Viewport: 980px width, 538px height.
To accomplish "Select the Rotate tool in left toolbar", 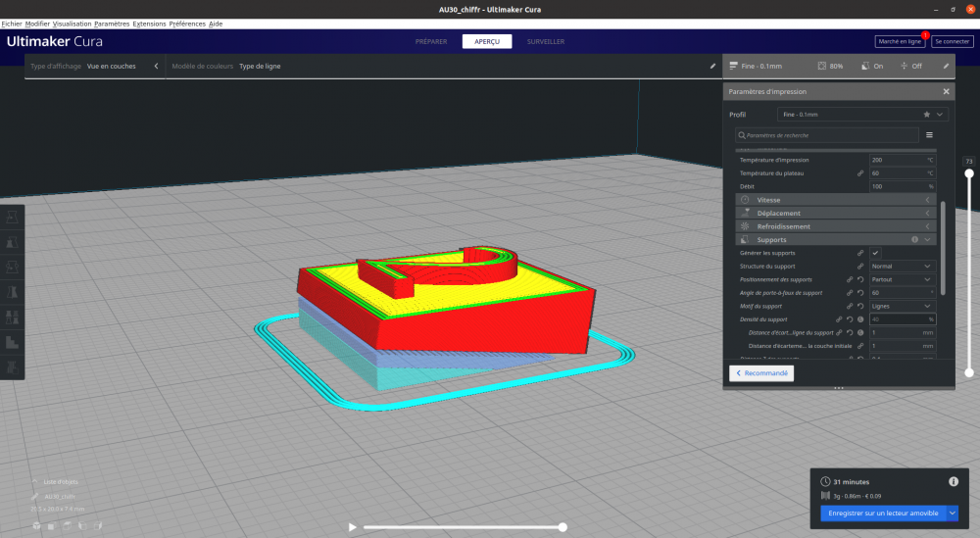I will coord(12,267).
